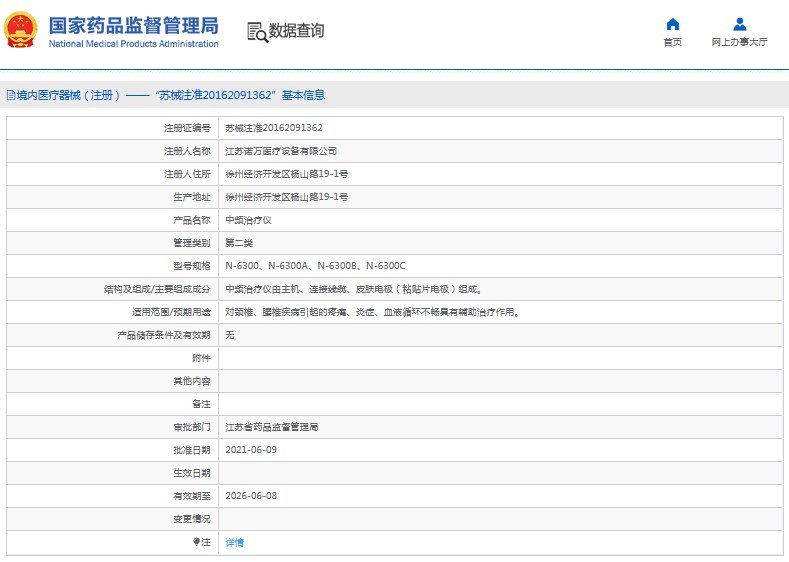Click the 网上办事大厅 label

click(739, 42)
